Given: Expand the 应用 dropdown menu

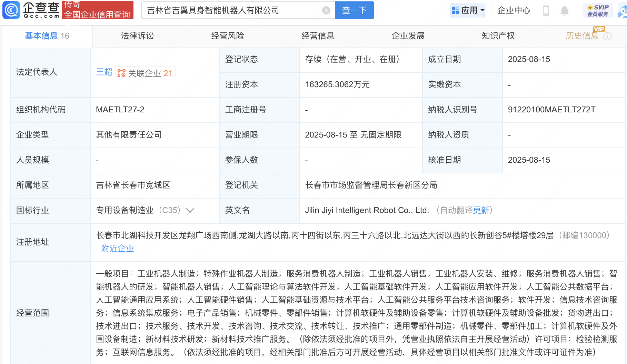Looking at the screenshot, I should point(468,10).
